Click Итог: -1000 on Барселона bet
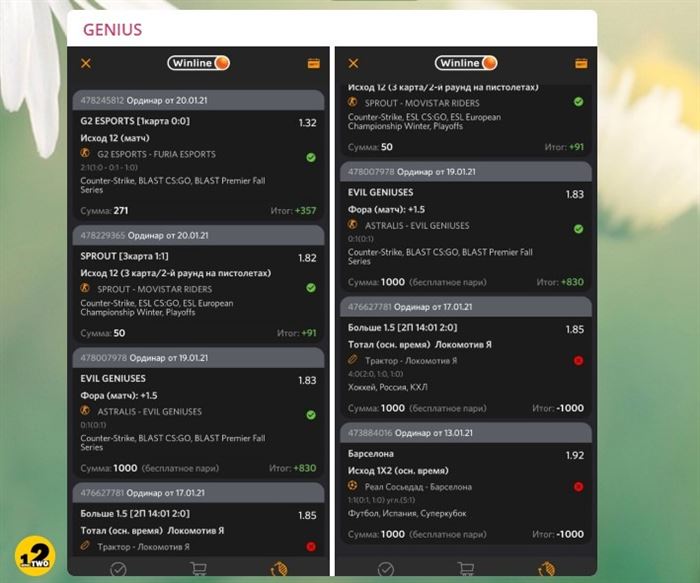The height and width of the screenshot is (583, 700). (x=558, y=534)
